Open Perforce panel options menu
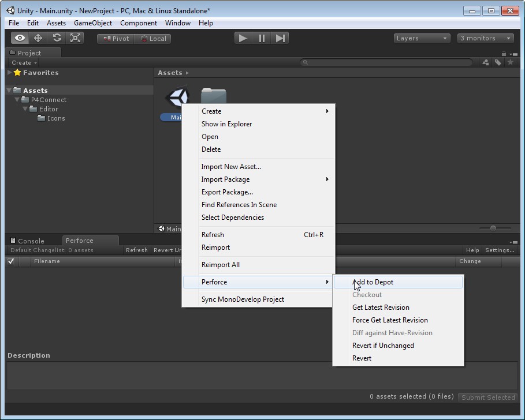 click(513, 242)
